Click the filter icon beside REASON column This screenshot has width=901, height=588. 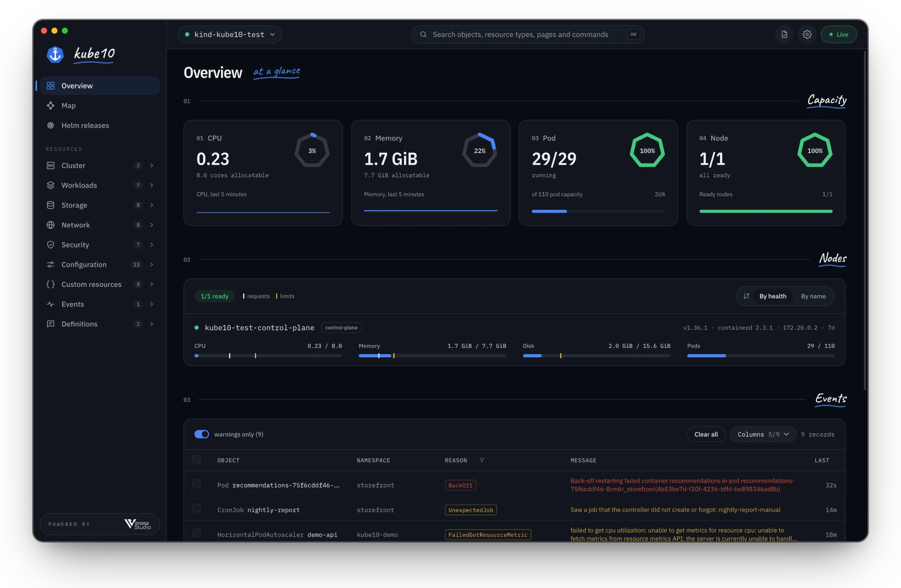coord(482,460)
